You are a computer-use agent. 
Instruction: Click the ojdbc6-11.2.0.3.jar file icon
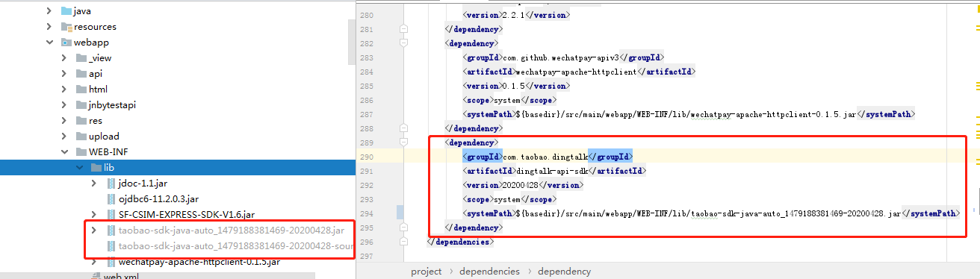click(x=111, y=199)
